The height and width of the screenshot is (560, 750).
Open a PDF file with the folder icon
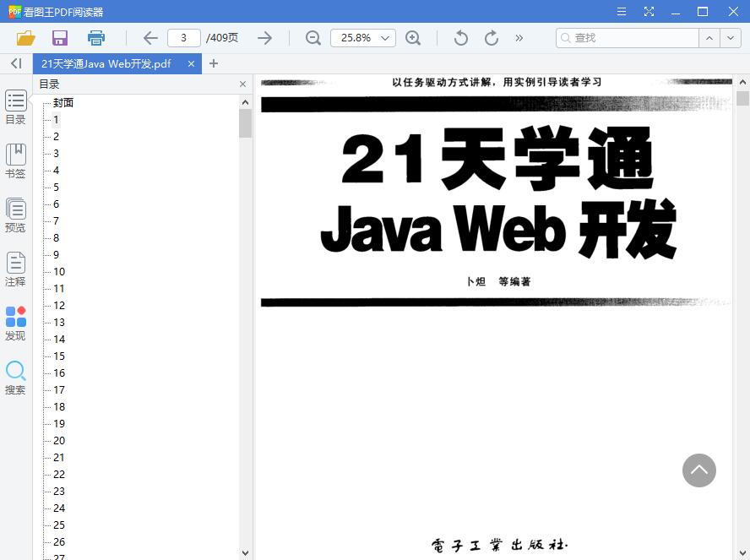(26, 38)
